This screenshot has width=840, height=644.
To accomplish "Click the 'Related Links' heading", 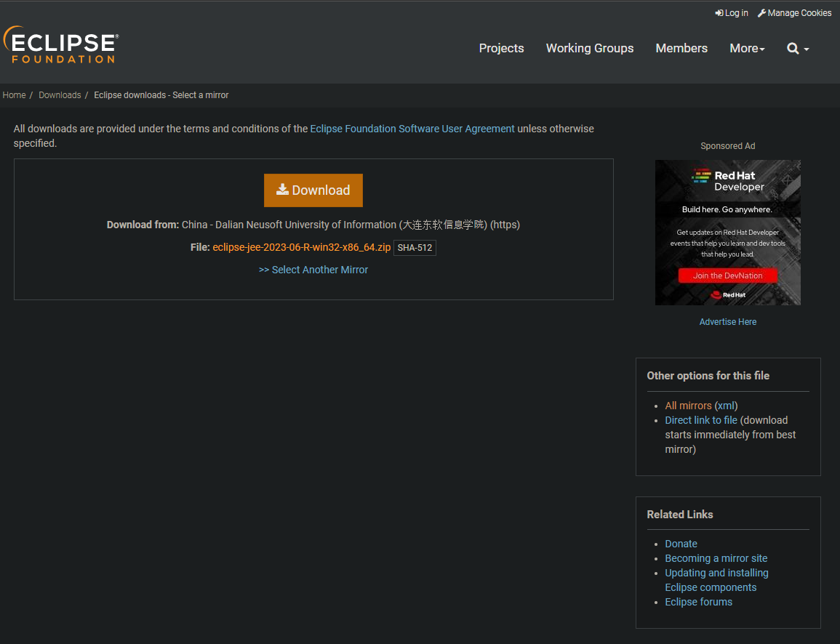I will [679, 515].
